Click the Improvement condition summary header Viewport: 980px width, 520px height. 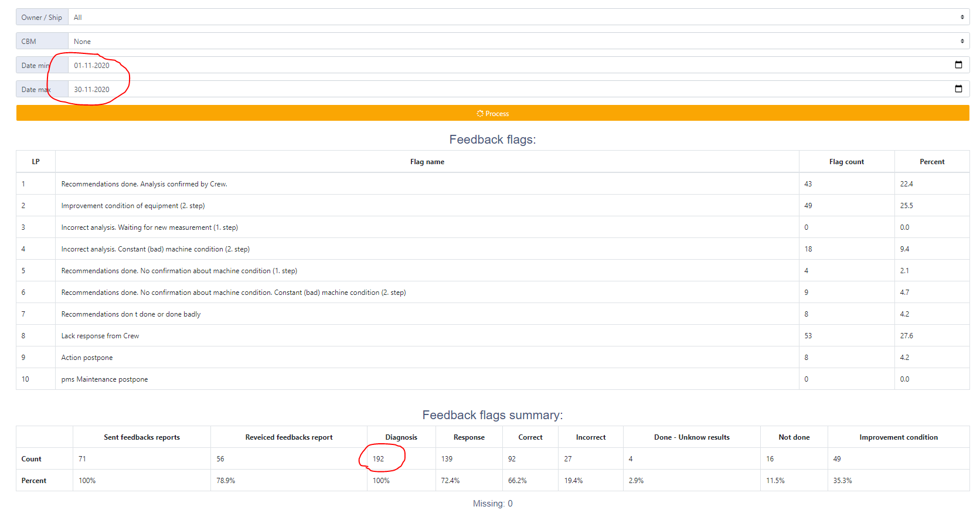click(x=898, y=437)
